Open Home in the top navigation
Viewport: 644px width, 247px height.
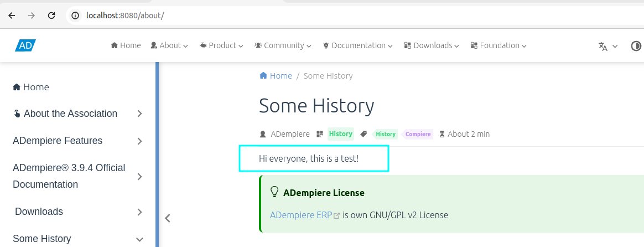126,45
